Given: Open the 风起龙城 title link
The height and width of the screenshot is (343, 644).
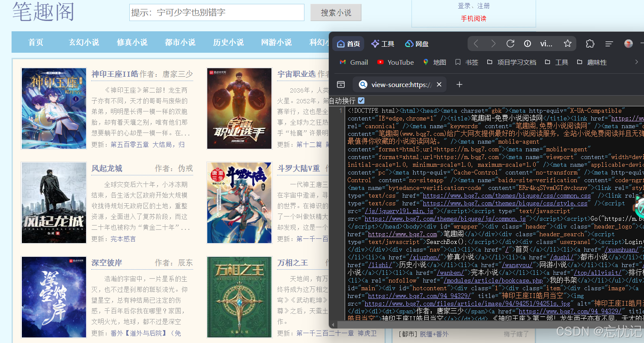Looking at the screenshot, I should [x=107, y=168].
